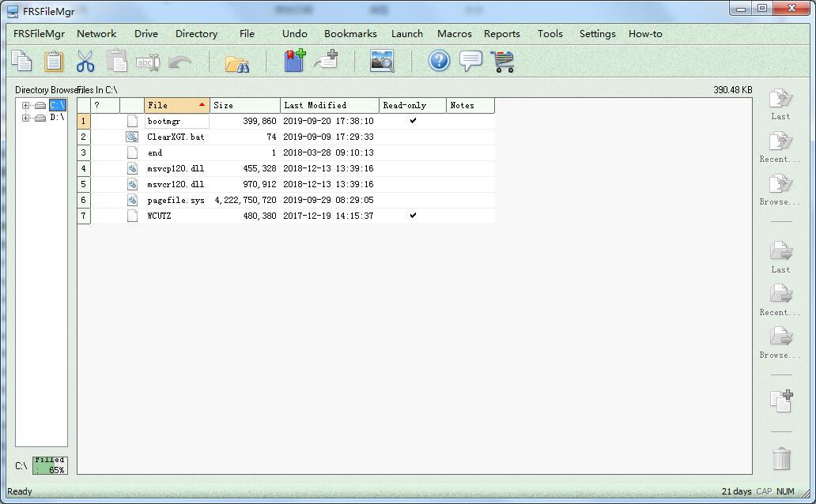Viewport: 816px width, 504px height.
Task: Open the Drive menu
Action: [146, 34]
